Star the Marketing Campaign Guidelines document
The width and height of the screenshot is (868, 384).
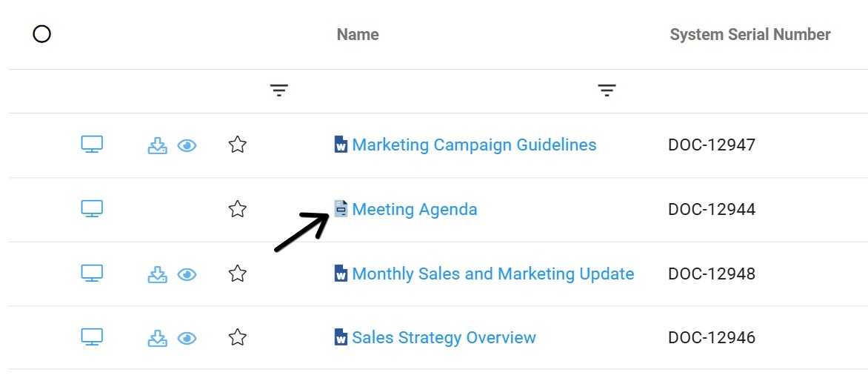point(237,145)
